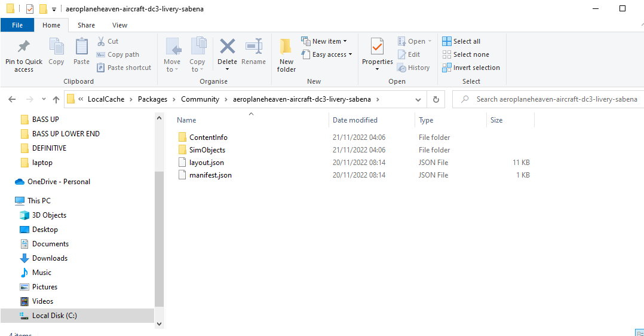644x336 pixels.
Task: Expand the Open button dropdown
Action: click(430, 41)
